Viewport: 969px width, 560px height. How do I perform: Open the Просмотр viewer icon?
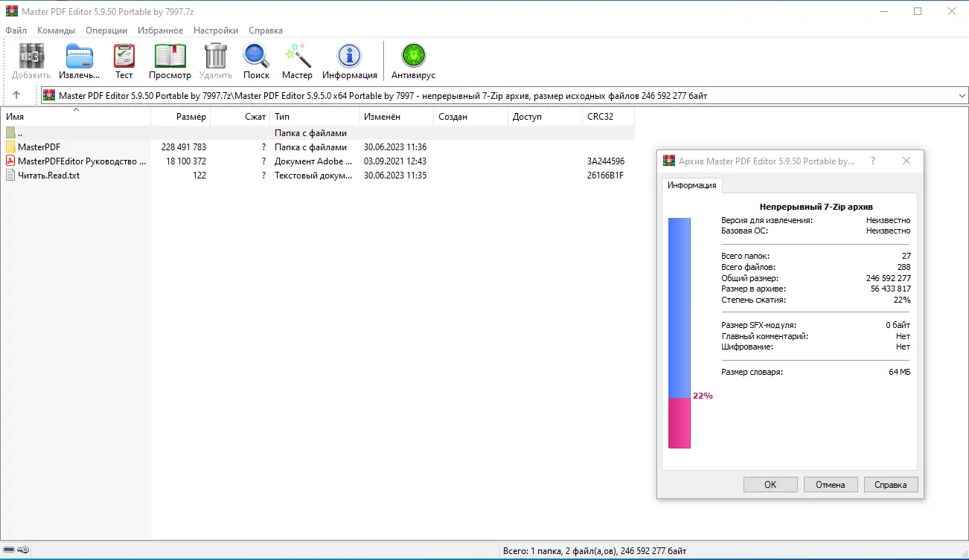(170, 59)
